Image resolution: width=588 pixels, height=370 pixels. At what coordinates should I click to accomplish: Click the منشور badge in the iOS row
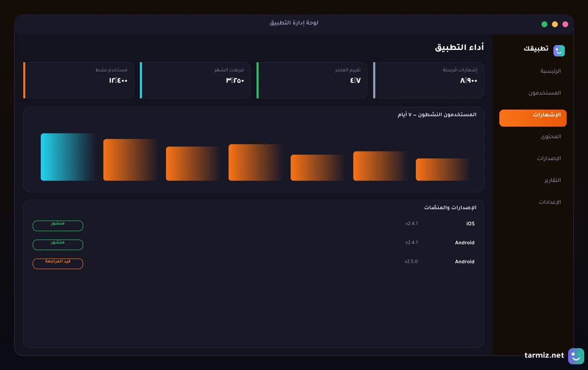point(58,226)
